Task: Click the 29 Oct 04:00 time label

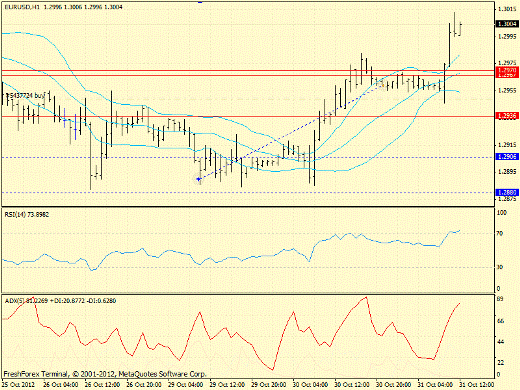Action: [x=186, y=384]
